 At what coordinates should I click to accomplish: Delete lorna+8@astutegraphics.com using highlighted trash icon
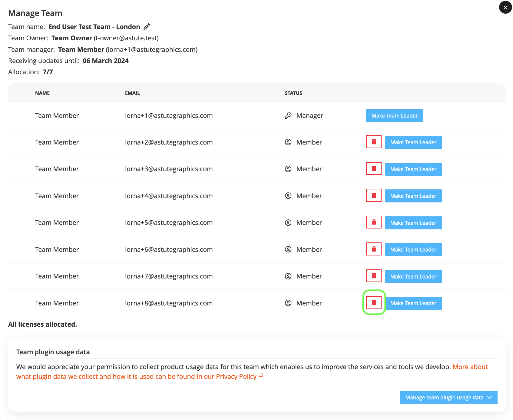click(x=374, y=303)
